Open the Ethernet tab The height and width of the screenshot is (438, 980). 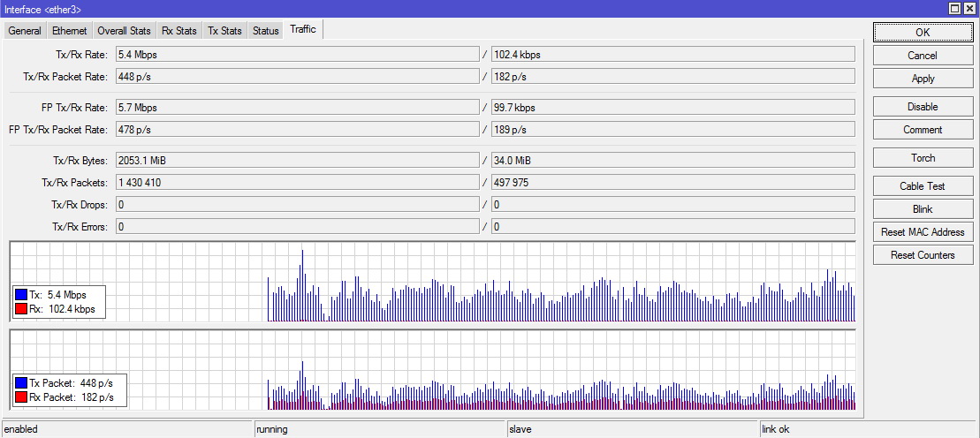coord(69,31)
